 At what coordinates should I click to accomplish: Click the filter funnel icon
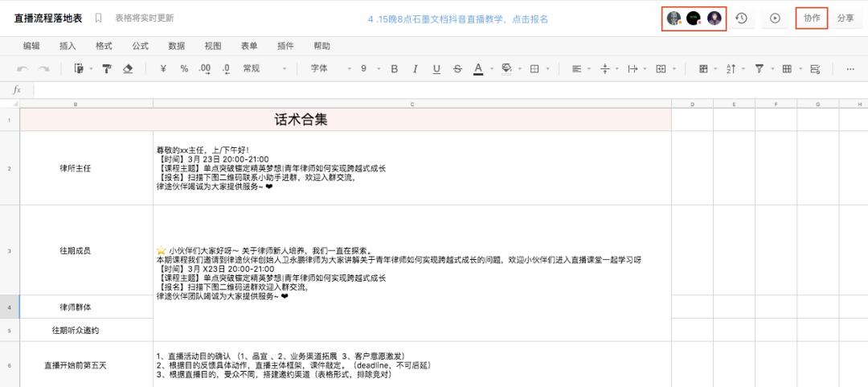coord(759,68)
